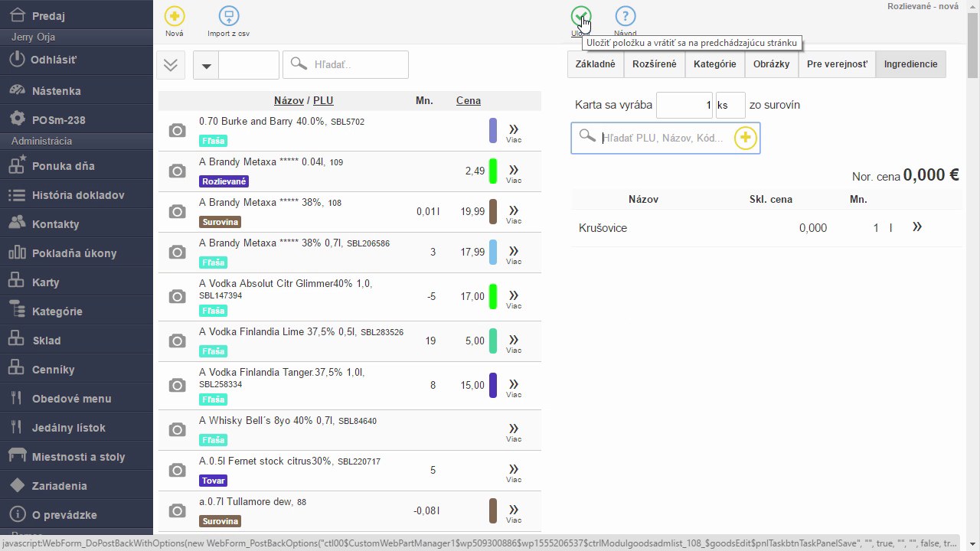Click camera icon for Whisky Bell's row
Viewport: 980px width, 551px height.
pos(177,430)
